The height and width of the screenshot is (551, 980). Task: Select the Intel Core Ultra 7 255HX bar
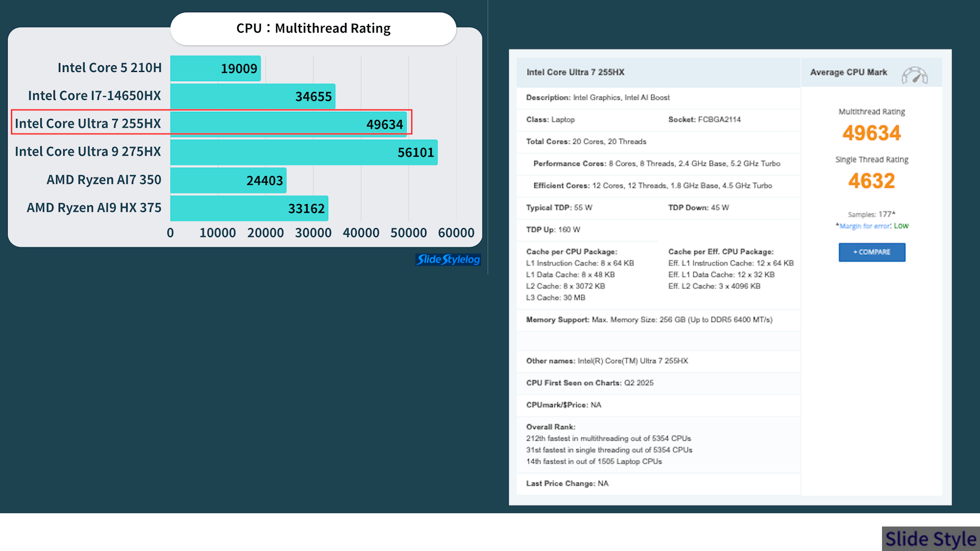point(288,124)
